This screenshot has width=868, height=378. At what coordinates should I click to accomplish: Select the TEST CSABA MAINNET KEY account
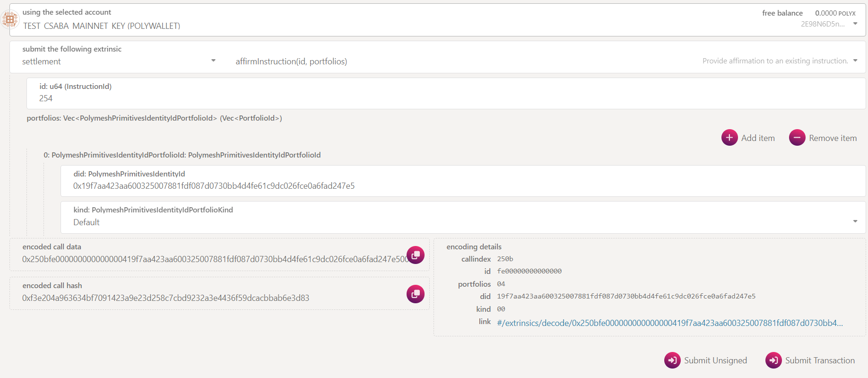(x=102, y=26)
